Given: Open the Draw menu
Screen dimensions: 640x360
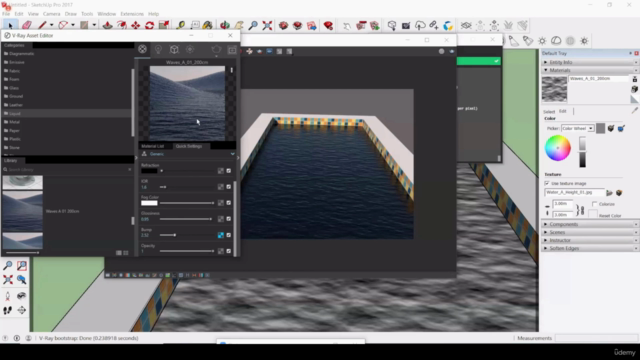Looking at the screenshot, I should [x=71, y=14].
